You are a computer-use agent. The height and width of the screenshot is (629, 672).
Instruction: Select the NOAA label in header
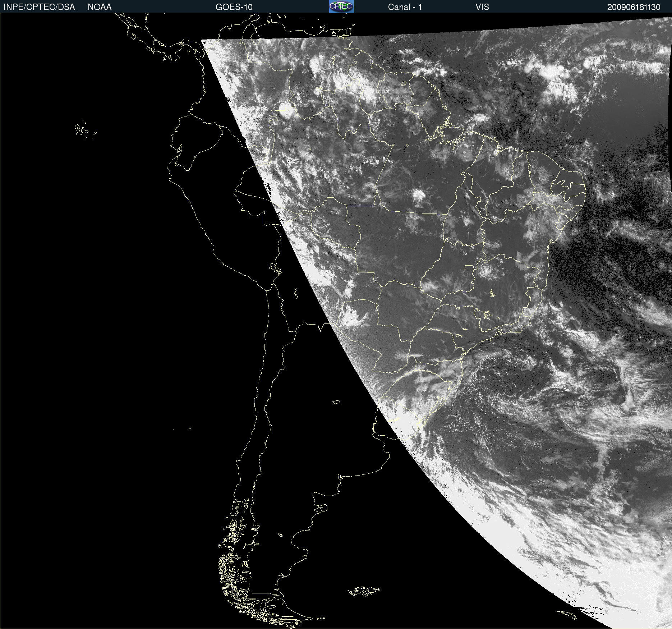point(100,7)
